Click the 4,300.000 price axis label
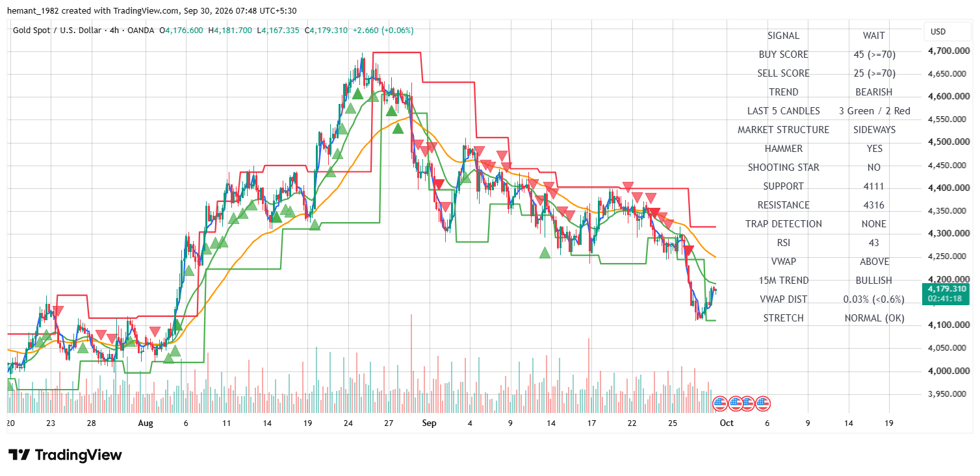This screenshot has width=980, height=476. (949, 234)
